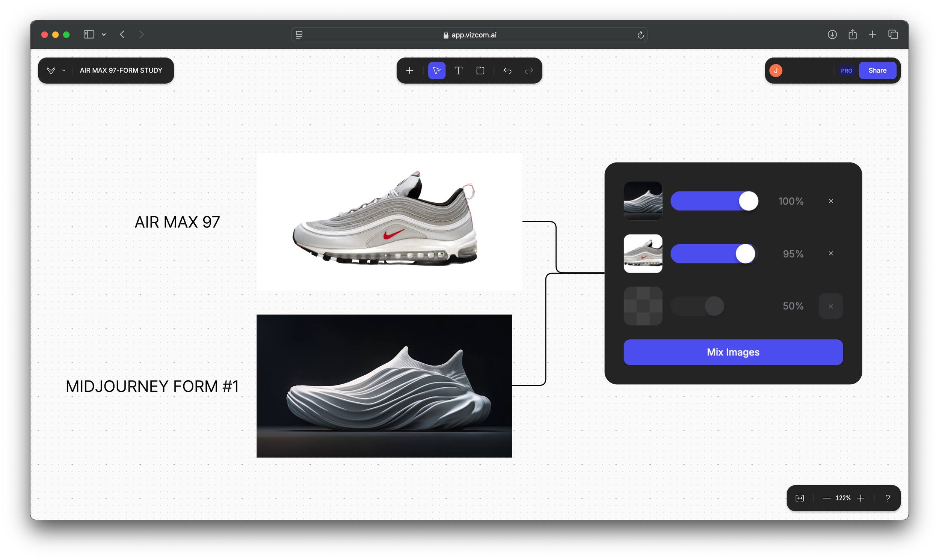Go back in Safari
This screenshot has height=560, width=939.
click(122, 35)
